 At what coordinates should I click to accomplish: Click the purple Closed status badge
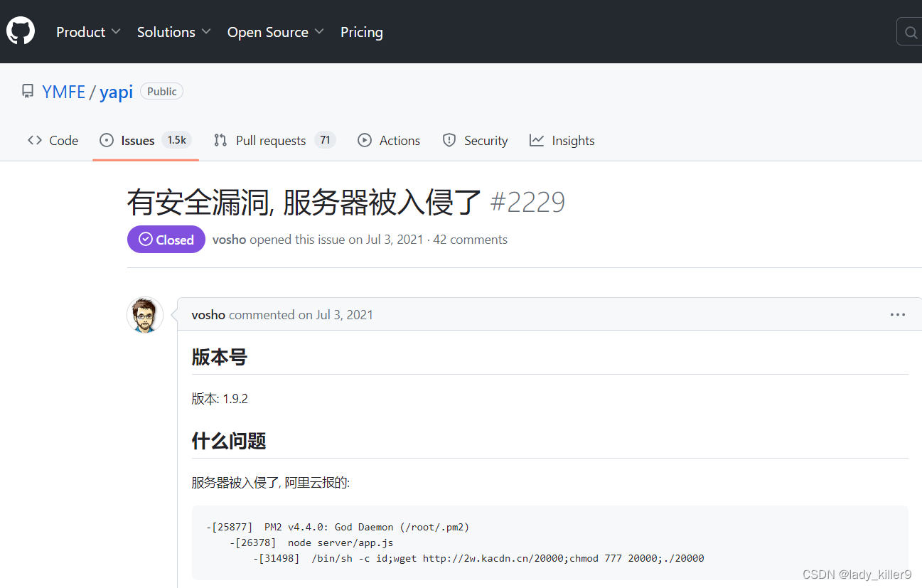tap(166, 240)
